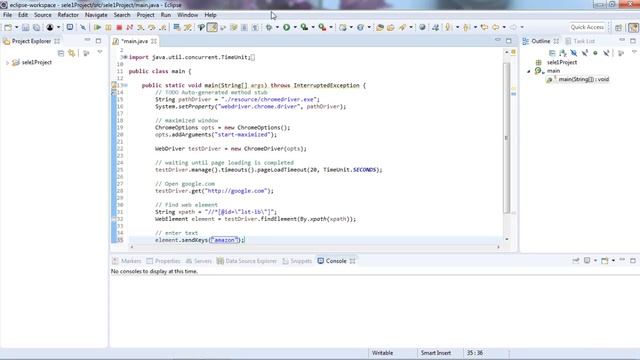This screenshot has width=640, height=360.
Task: Click the editor vertical scrollbar thumb
Action: pos(507,138)
